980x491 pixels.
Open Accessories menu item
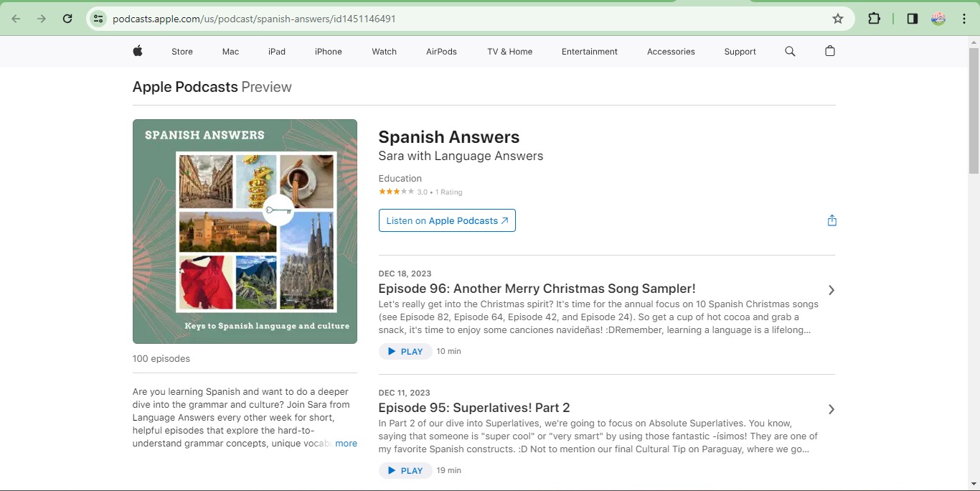coord(671,52)
